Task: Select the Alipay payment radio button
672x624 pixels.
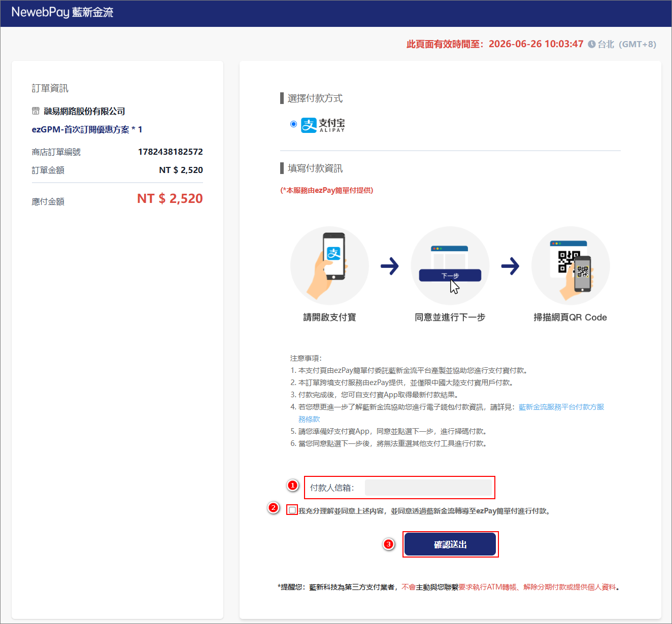Action: coord(293,124)
